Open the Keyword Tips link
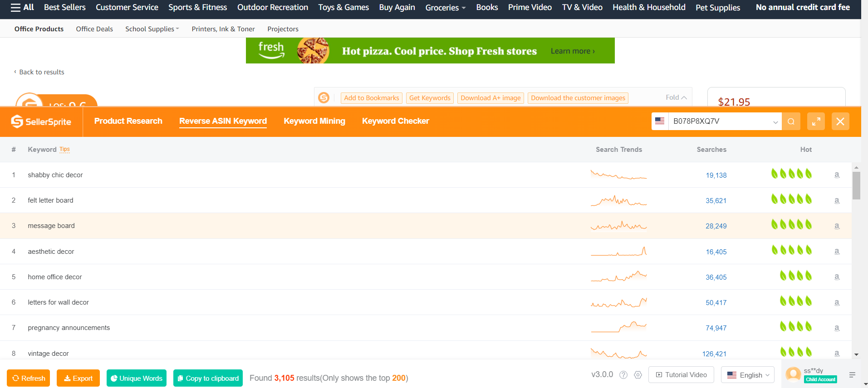This screenshot has height=388, width=868. click(x=64, y=149)
